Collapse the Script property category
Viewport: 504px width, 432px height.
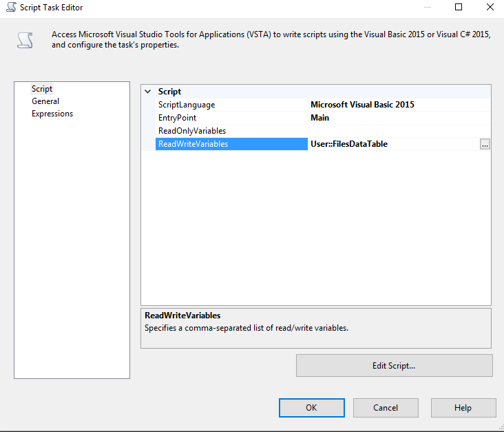click(148, 92)
